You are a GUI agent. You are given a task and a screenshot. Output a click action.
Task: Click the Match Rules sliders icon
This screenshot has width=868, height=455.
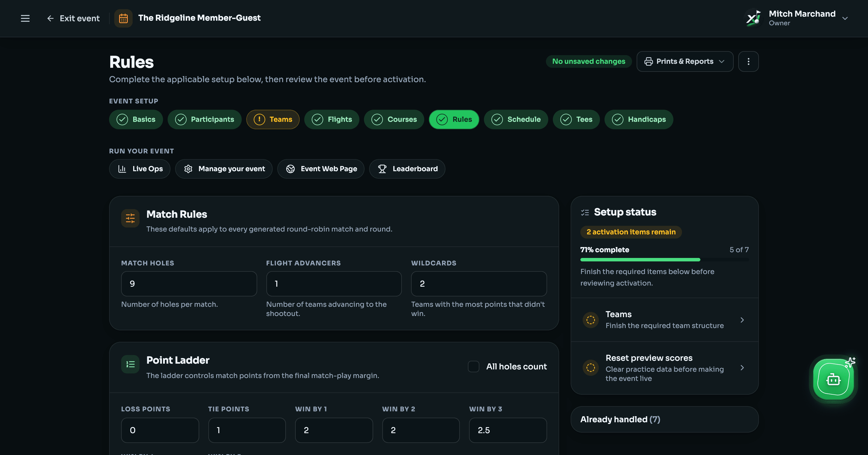pyautogui.click(x=130, y=218)
